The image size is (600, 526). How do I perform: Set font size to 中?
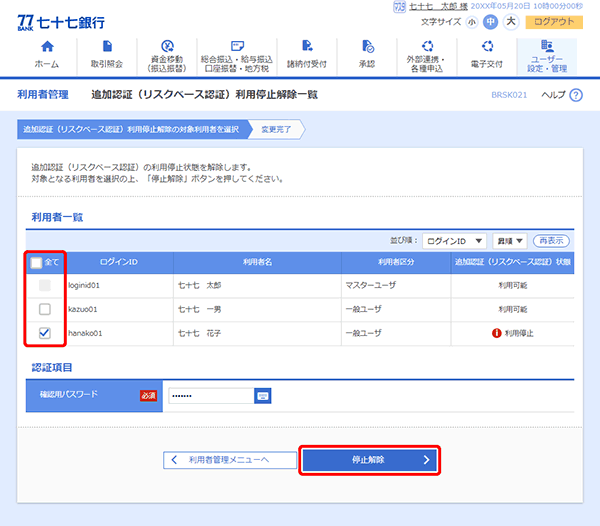(x=490, y=22)
